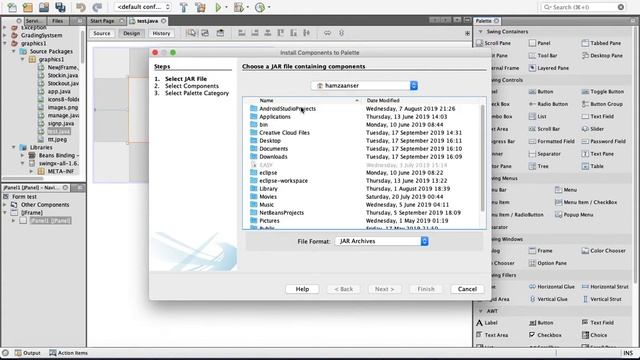
Task: Click the Layered Pane palette icon
Action: [532, 68]
